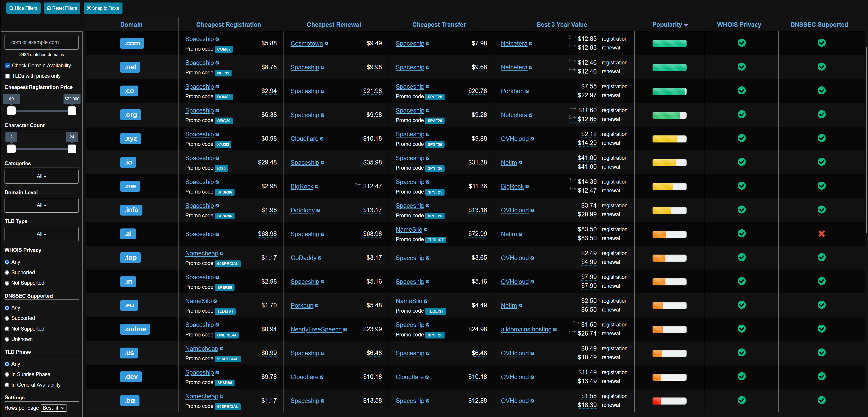Image resolution: width=868 pixels, height=417 pixels.
Task: Select DNSSEC Unknown radio option
Action: click(7, 339)
